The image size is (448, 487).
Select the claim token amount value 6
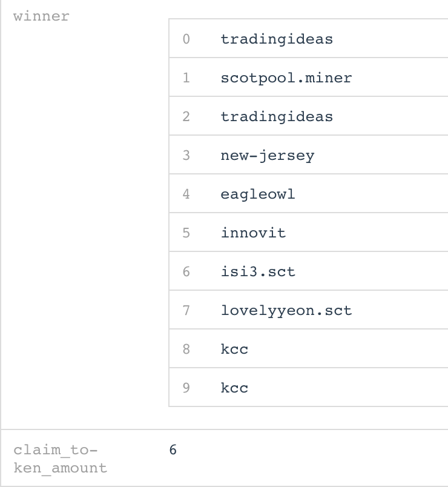pos(173,449)
